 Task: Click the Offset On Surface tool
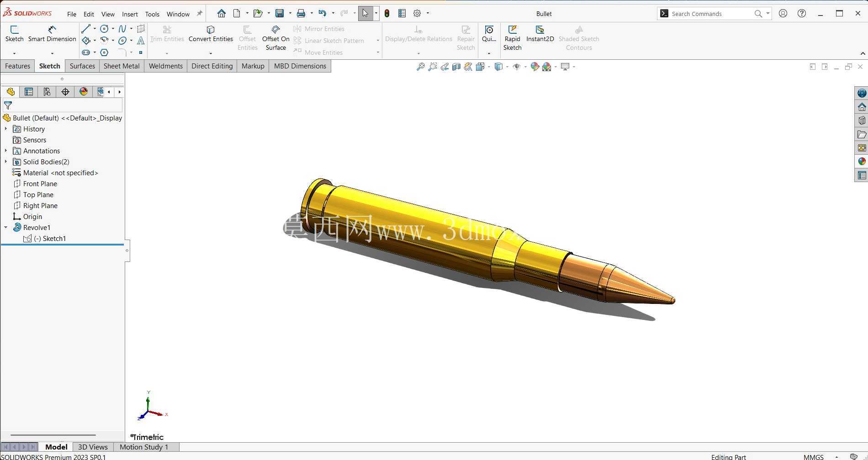275,38
